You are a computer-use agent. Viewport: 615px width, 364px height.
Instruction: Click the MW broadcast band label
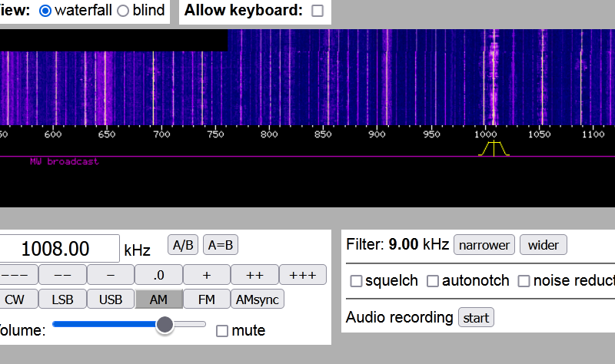[65, 161]
